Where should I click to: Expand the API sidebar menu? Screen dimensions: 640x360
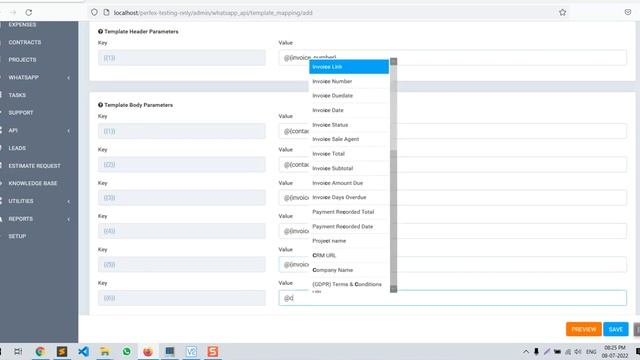tap(69, 131)
